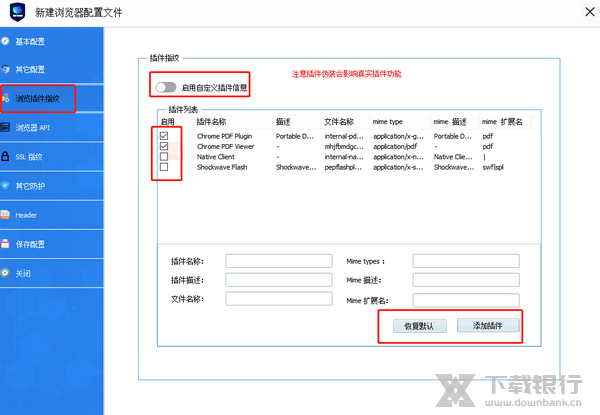600x415 pixels.
Task: Click the 文件名称 column header
Action: coord(339,122)
